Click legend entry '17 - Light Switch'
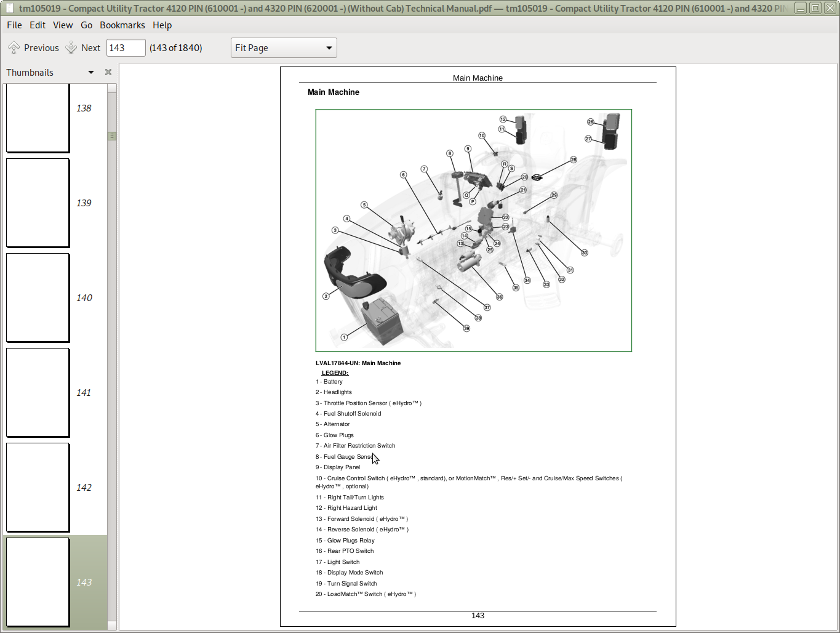The image size is (840, 633). point(338,562)
